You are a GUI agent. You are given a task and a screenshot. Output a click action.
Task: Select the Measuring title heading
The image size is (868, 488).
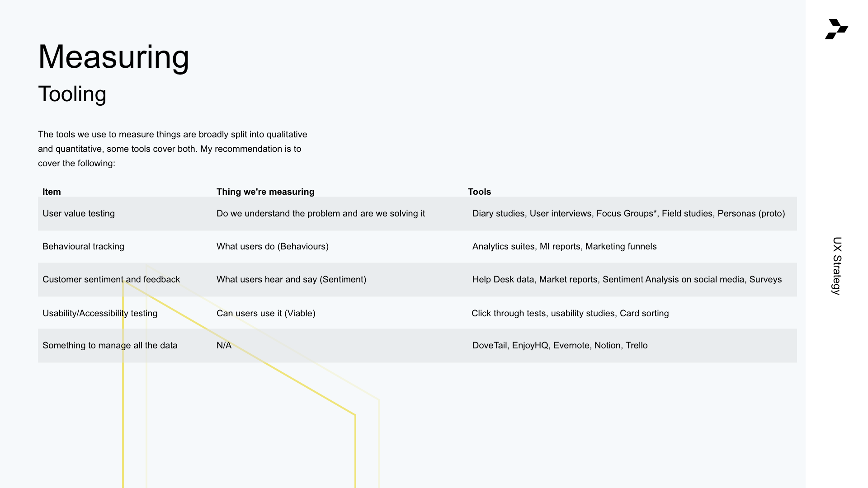(x=113, y=57)
